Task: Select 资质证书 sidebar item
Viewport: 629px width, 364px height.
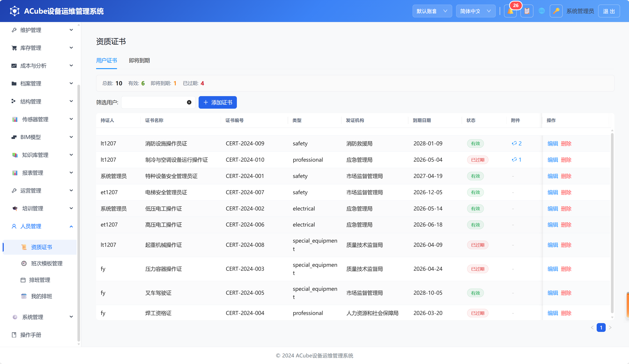Action: [x=40, y=247]
